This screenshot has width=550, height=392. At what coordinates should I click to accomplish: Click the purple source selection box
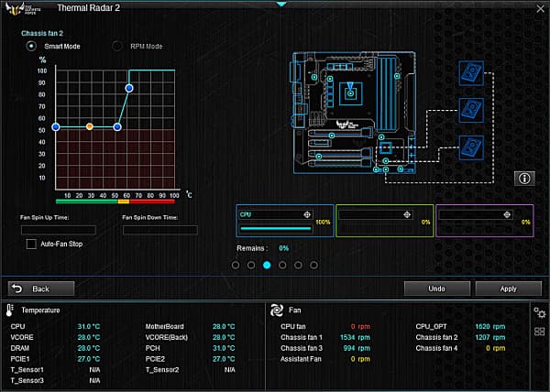click(485, 221)
